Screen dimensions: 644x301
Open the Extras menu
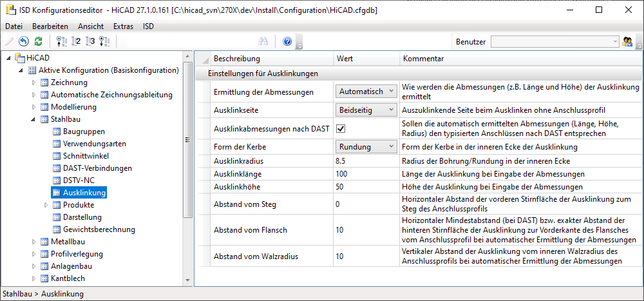[123, 26]
